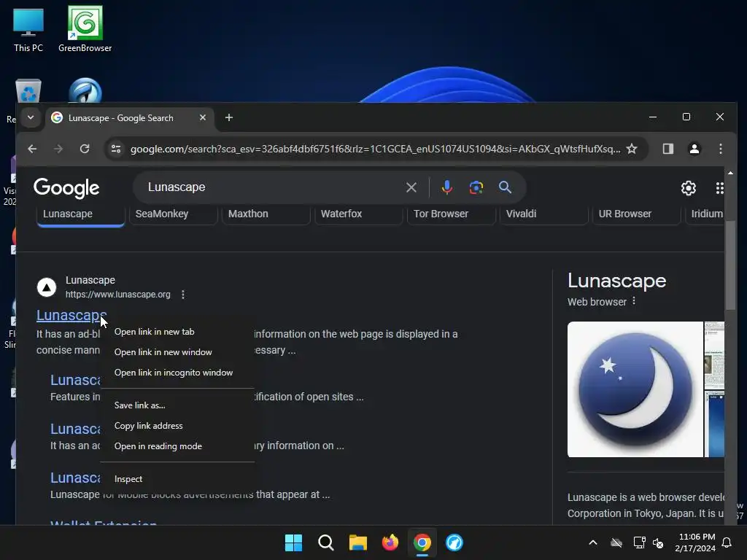Go back with the back arrow
The image size is (747, 560).
click(x=32, y=149)
